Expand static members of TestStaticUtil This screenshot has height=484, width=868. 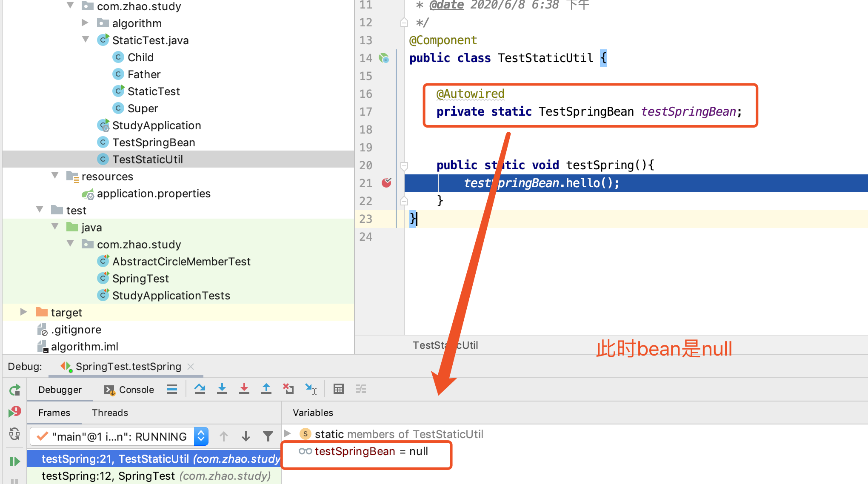pyautogui.click(x=288, y=434)
